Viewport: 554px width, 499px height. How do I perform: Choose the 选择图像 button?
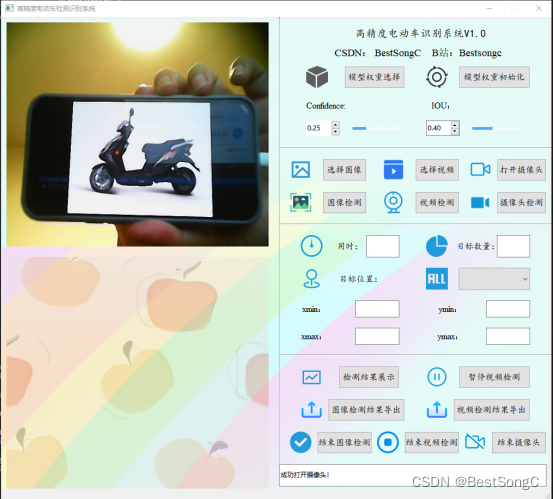[x=344, y=170]
